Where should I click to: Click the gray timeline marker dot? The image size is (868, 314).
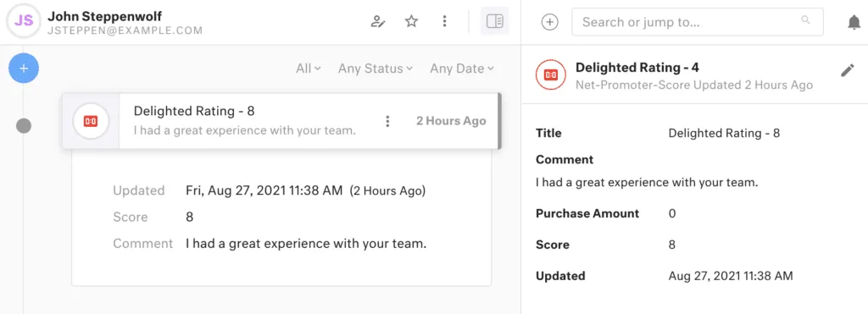[23, 126]
